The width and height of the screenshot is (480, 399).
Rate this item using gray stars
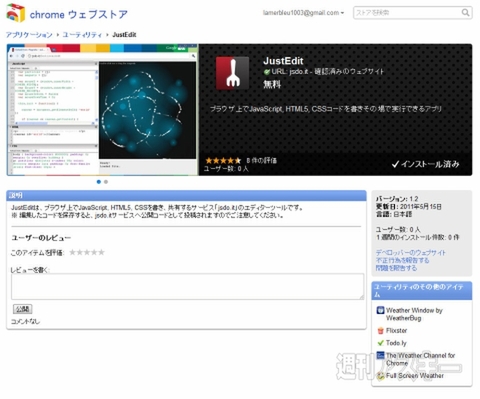pos(87,252)
